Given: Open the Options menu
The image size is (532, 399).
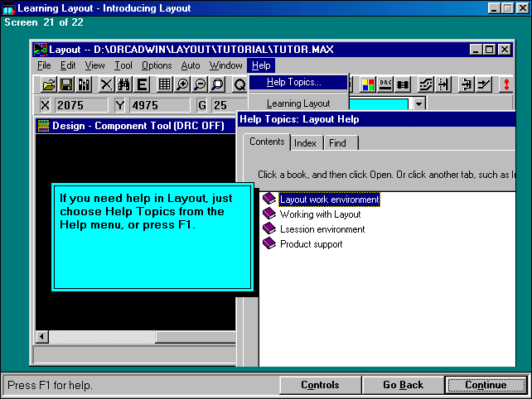Looking at the screenshot, I should click(x=157, y=65).
